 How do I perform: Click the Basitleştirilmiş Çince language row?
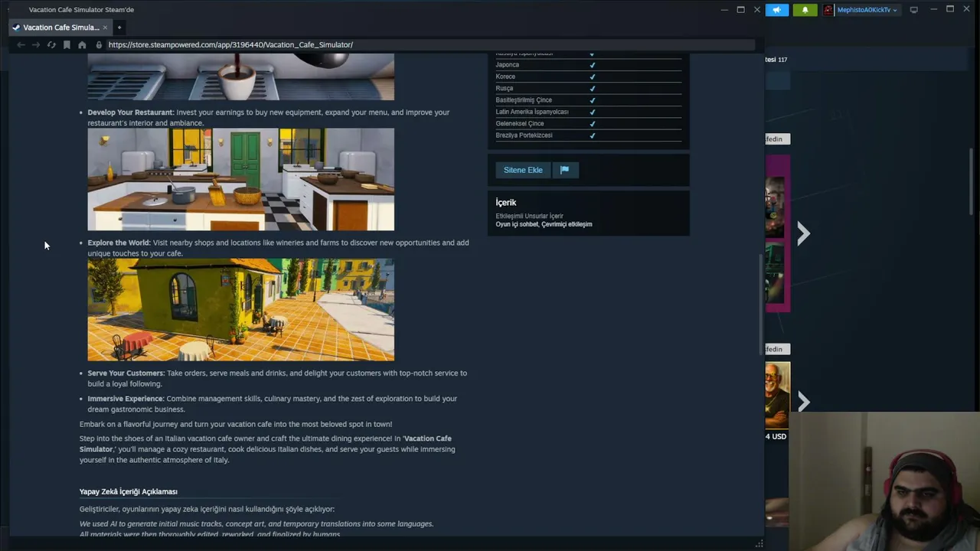588,100
